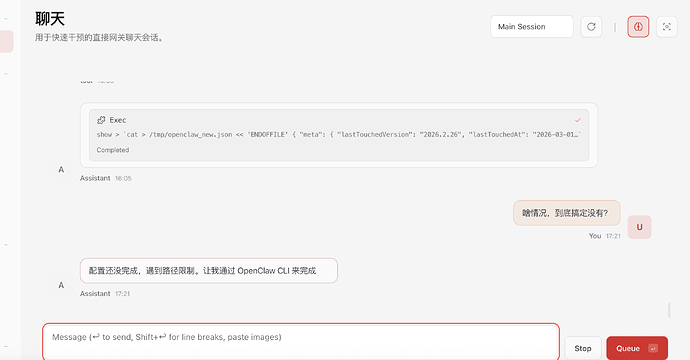Click the Stop button
The width and height of the screenshot is (690, 360).
coord(583,348)
